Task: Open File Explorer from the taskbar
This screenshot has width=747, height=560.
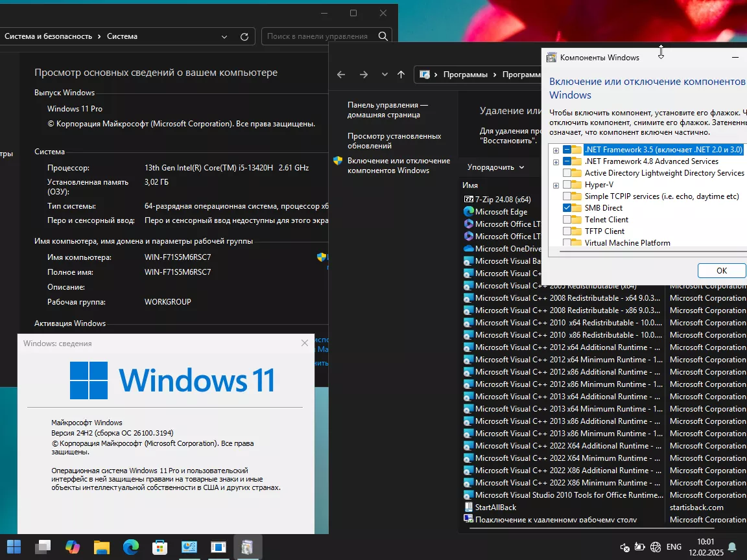Action: (102, 547)
